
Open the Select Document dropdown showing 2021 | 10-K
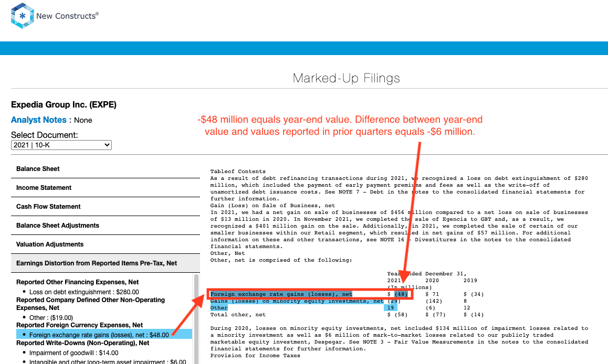(61, 145)
